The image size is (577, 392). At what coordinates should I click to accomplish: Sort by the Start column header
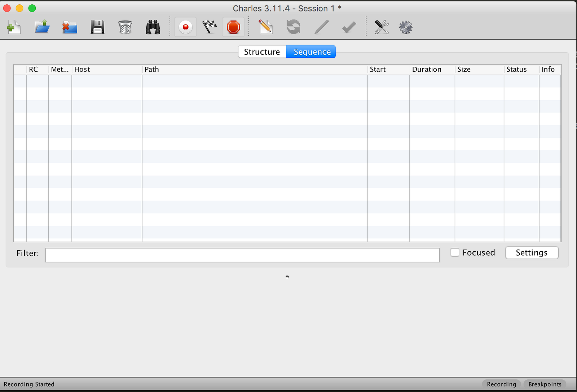click(388, 70)
